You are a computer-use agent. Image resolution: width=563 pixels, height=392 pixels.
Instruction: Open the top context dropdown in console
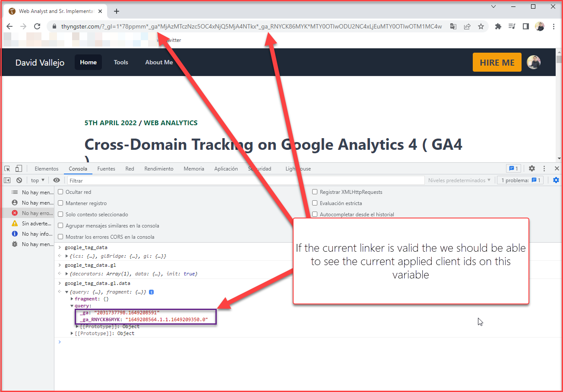point(38,180)
